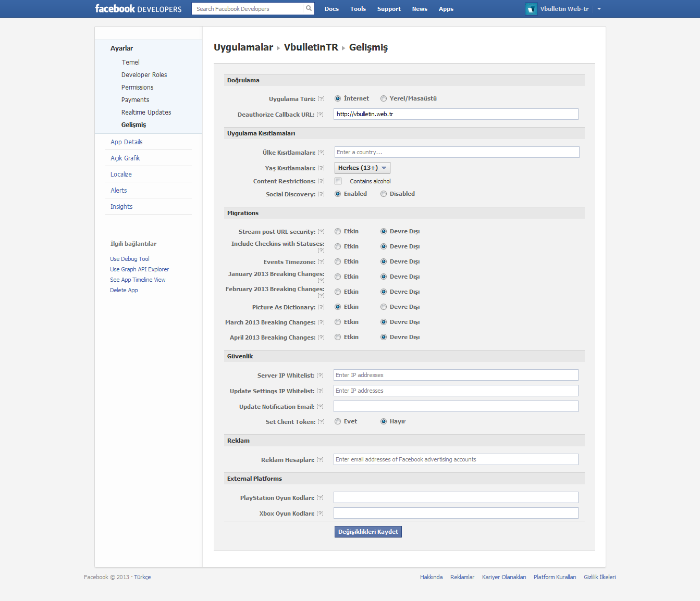Click the Ülke Kısıtlamaları country input field
Image resolution: width=700 pixels, height=601 pixels.
click(x=457, y=152)
